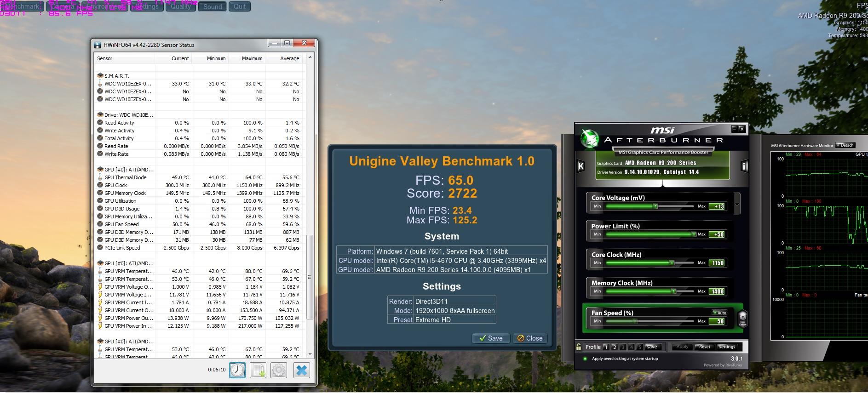Select Afterburner profile slot 3
This screenshot has height=393, width=868.
623,347
